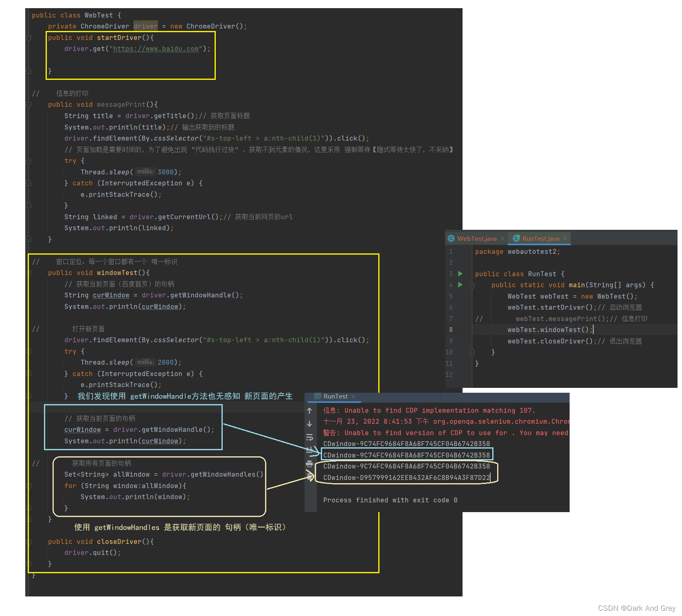Viewport: 682px width, 616px height.
Task: Click the 'public class WebTest' declaration
Action: click(x=76, y=15)
